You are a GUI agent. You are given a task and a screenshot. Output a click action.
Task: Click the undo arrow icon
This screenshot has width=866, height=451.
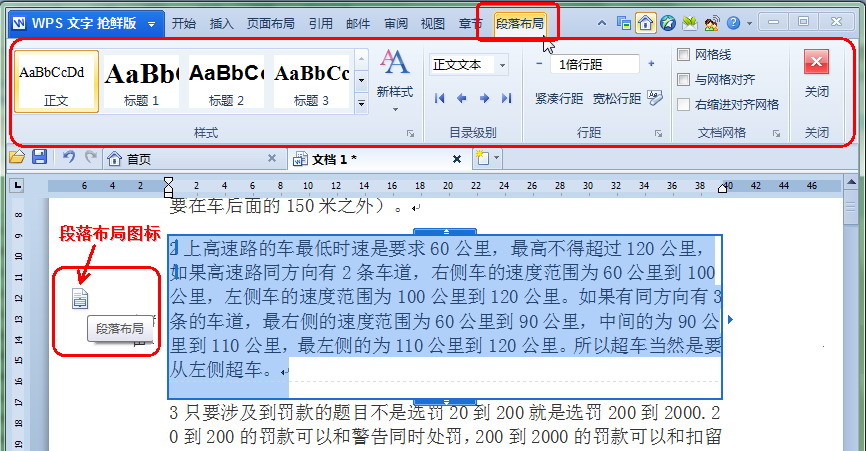point(68,157)
